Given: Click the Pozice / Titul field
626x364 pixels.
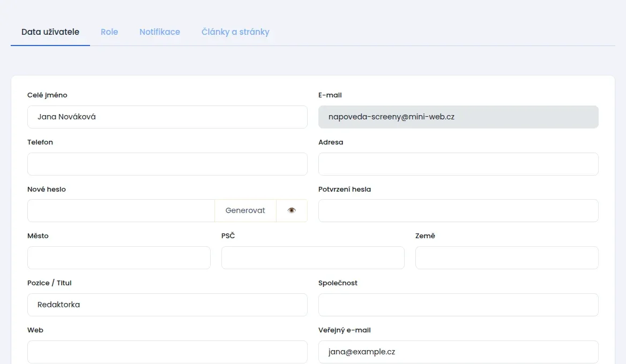Looking at the screenshot, I should [x=167, y=305].
